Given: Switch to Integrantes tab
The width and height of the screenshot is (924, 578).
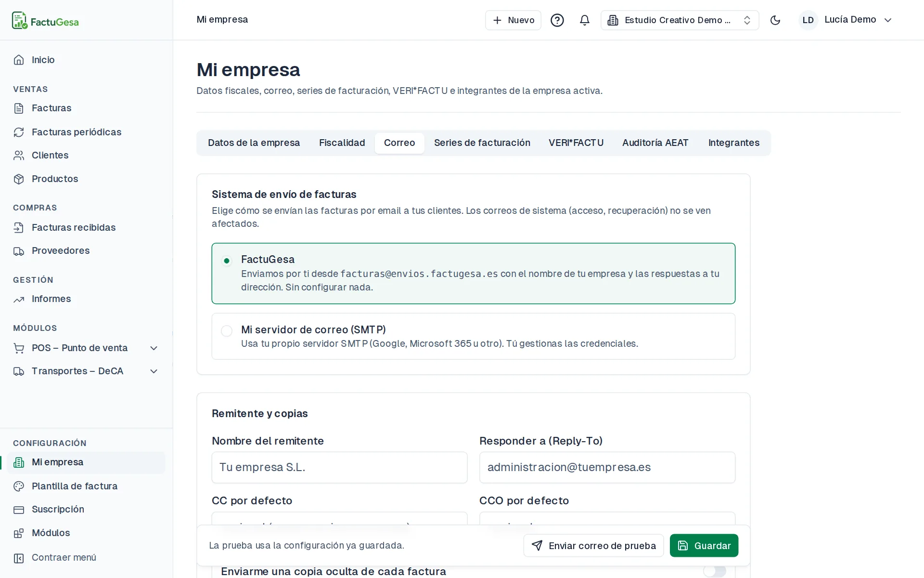Looking at the screenshot, I should tap(734, 143).
